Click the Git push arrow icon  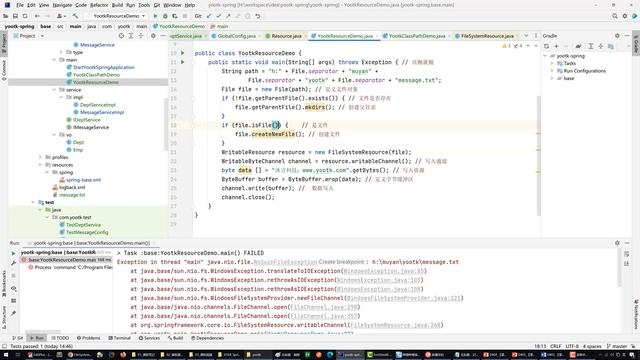pos(228,16)
